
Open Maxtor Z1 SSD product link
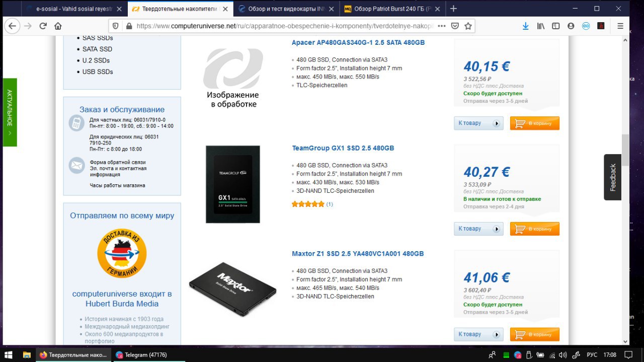(x=358, y=254)
